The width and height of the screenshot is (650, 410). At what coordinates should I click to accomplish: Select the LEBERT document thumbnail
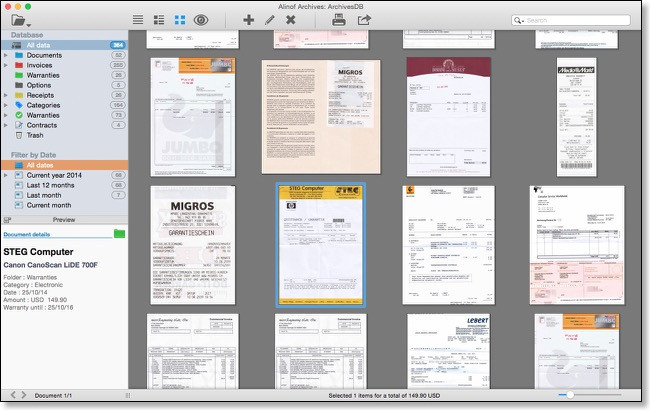click(449, 351)
